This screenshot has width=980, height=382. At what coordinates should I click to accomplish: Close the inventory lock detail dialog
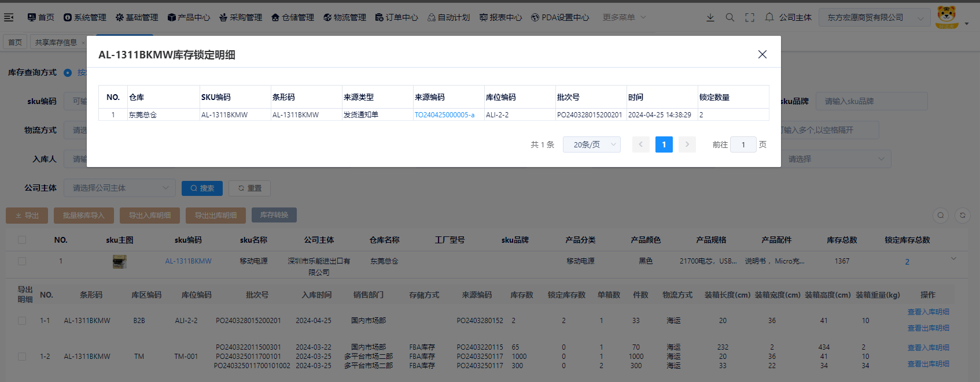(762, 54)
